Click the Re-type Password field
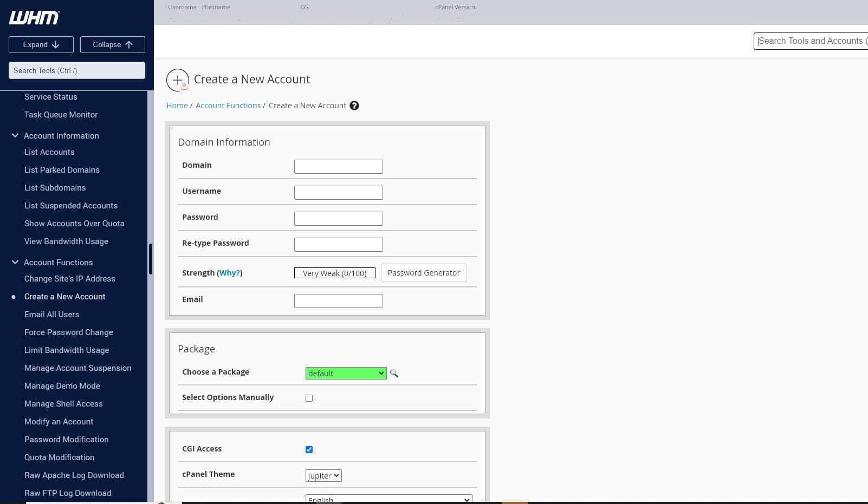Screen dimensions: 868x504 click(339, 245)
